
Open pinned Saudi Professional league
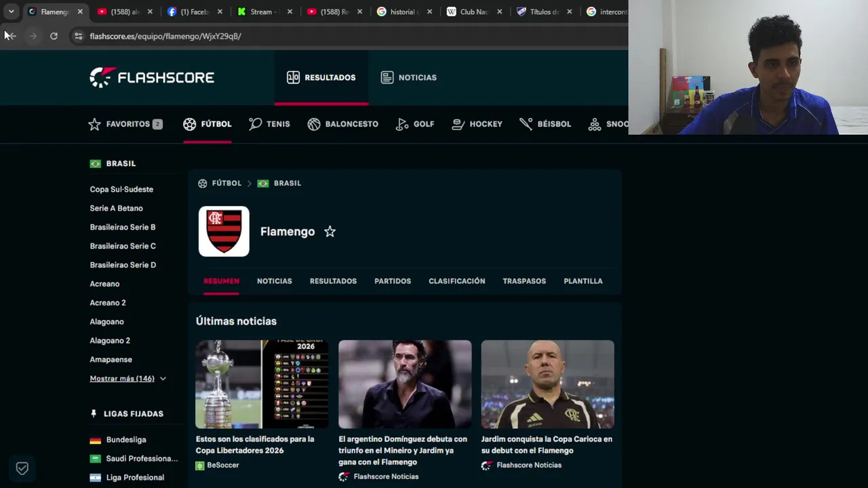(142, 459)
